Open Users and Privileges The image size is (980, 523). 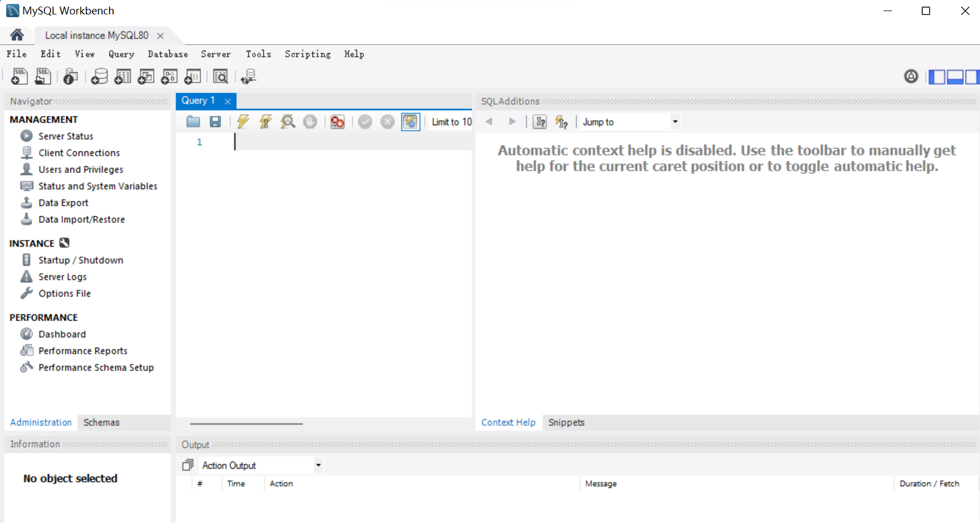click(x=80, y=169)
